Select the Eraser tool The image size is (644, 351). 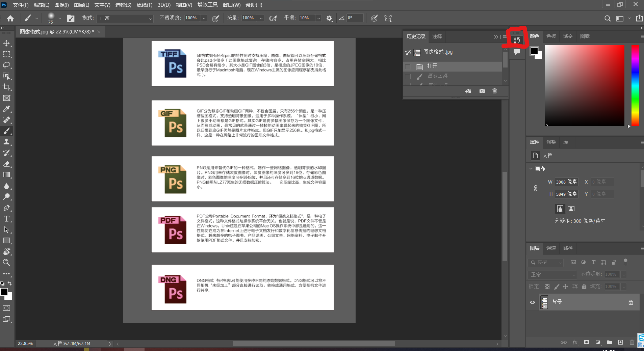6,164
